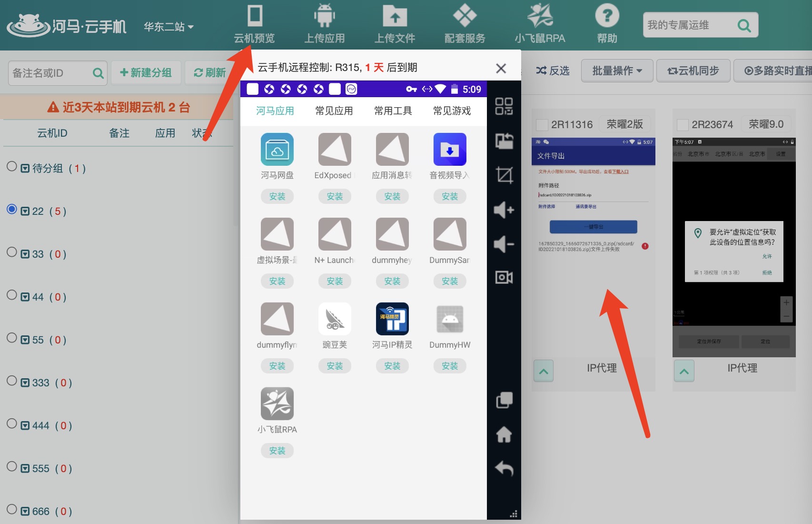
Task: Click the volume up icon
Action: click(504, 210)
